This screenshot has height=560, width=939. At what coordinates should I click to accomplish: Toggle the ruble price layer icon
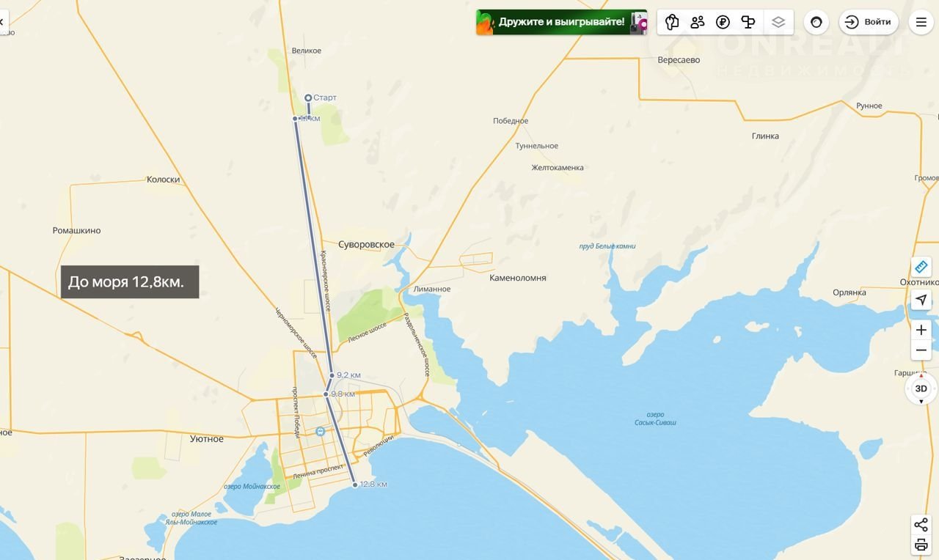(723, 22)
